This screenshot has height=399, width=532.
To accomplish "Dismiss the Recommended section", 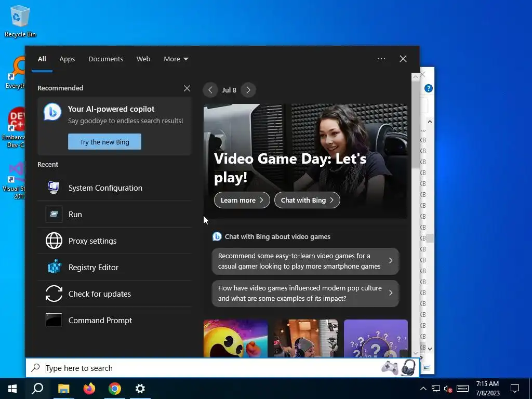I will coord(187,88).
